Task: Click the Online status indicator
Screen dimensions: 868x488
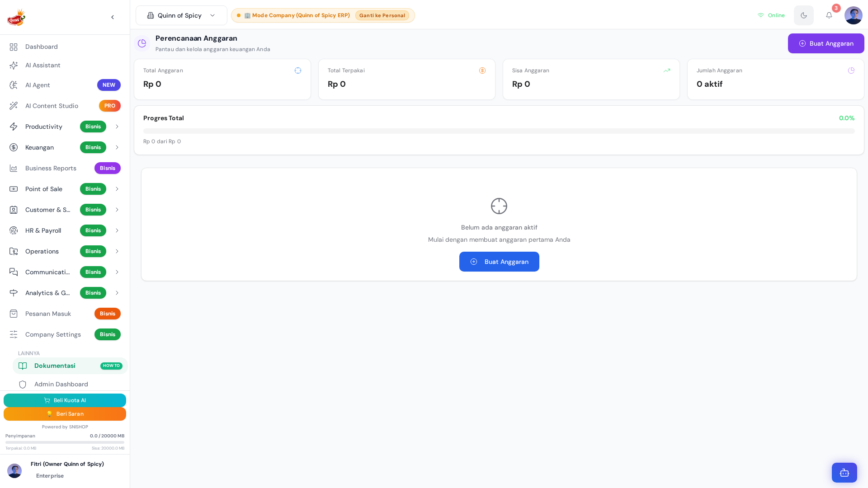Action: pyautogui.click(x=771, y=15)
